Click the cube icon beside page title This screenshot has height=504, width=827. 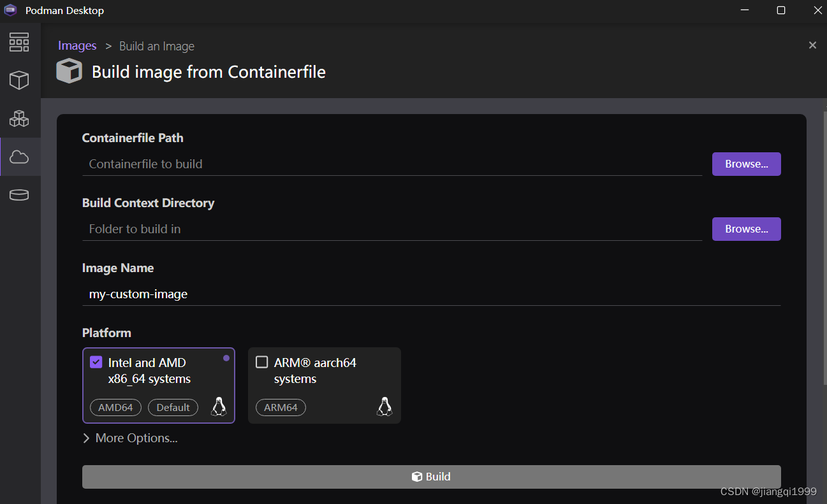coord(70,71)
